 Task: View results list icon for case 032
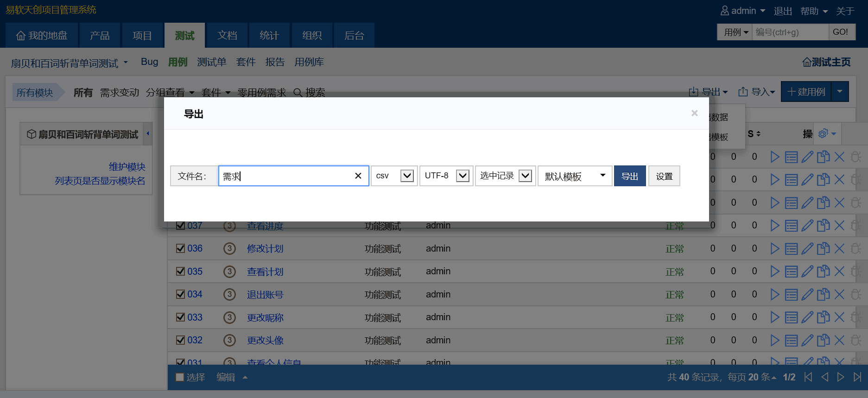tap(791, 341)
